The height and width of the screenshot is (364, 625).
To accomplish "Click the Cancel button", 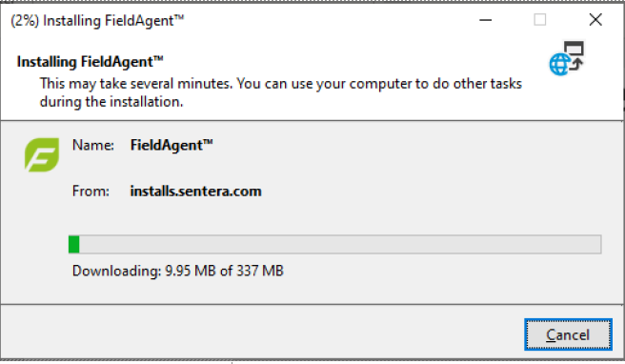I will point(568,334).
